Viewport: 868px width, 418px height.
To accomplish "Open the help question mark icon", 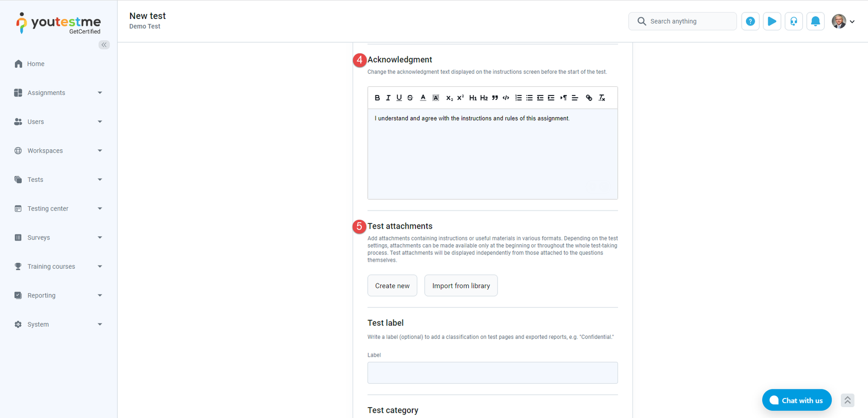I will click(x=750, y=21).
